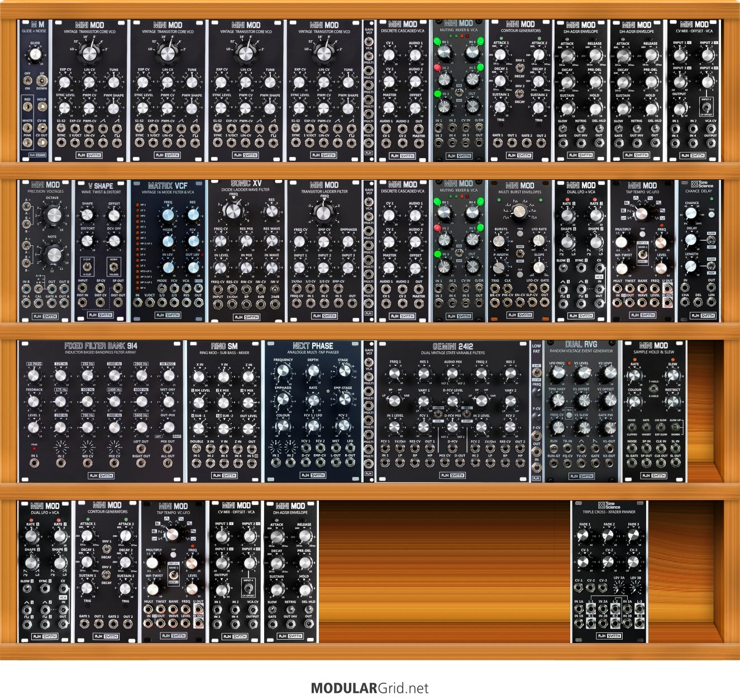Adjust the Depth knob on Next Phase

pyautogui.click(x=313, y=372)
